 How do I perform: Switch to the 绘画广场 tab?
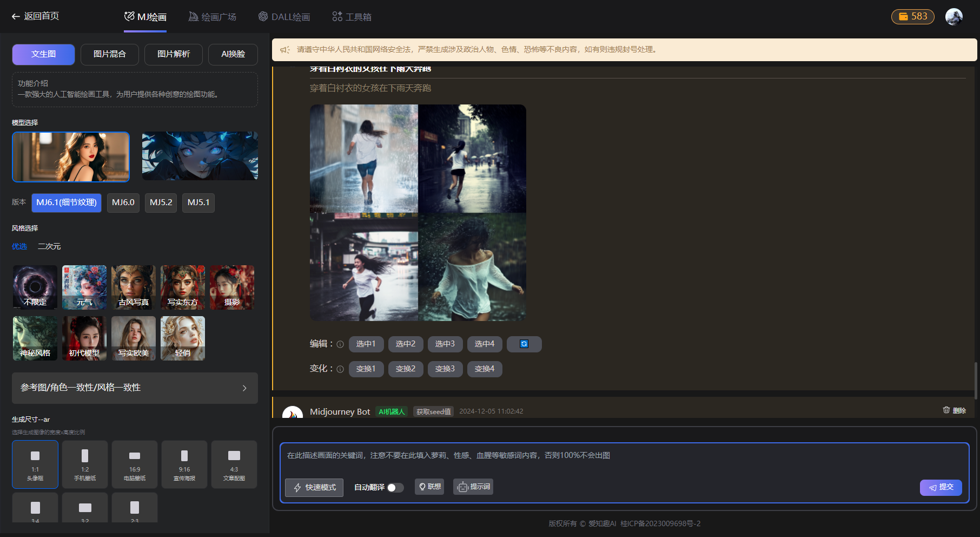(212, 17)
